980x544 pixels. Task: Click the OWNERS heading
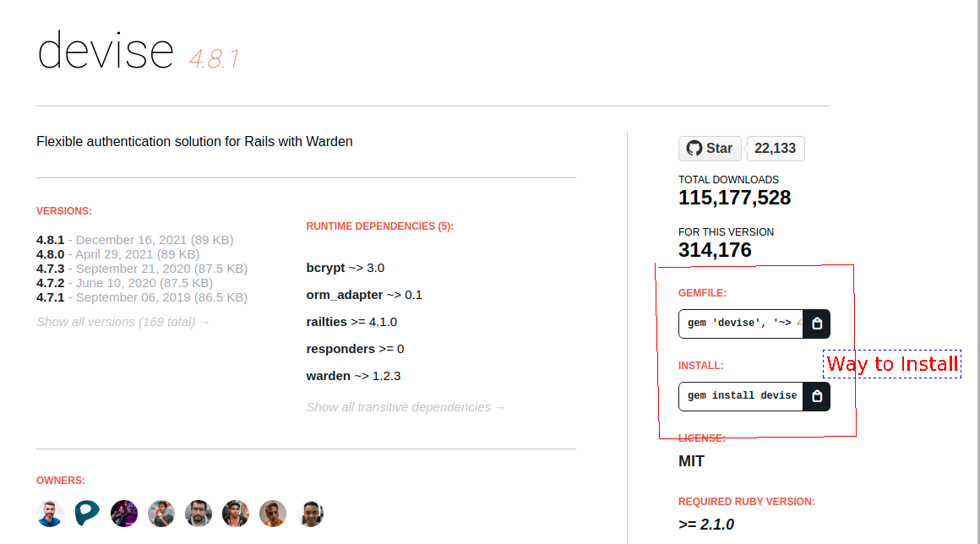[61, 481]
